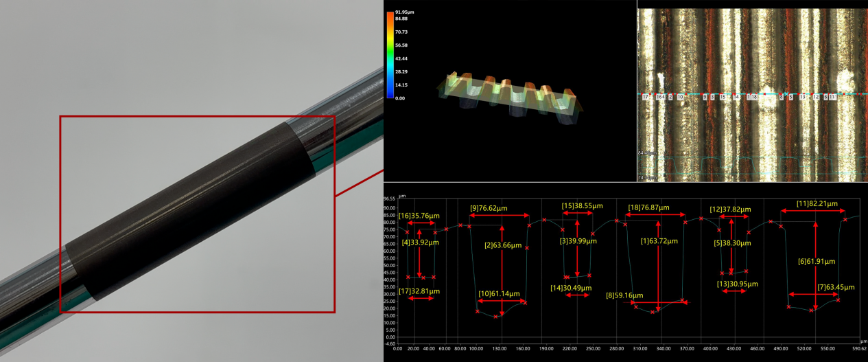Click point marker 17 on the micrograph line
This screenshot has width=868, height=362.
645,97
